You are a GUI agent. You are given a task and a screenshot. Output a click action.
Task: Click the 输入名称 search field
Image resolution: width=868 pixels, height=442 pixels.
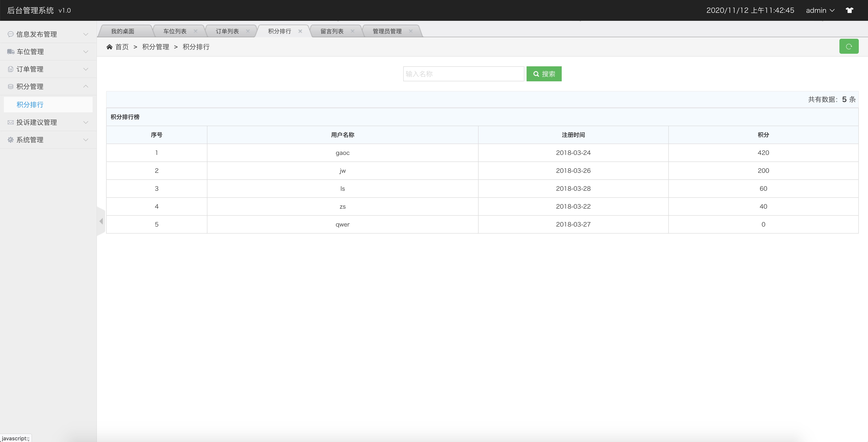463,74
